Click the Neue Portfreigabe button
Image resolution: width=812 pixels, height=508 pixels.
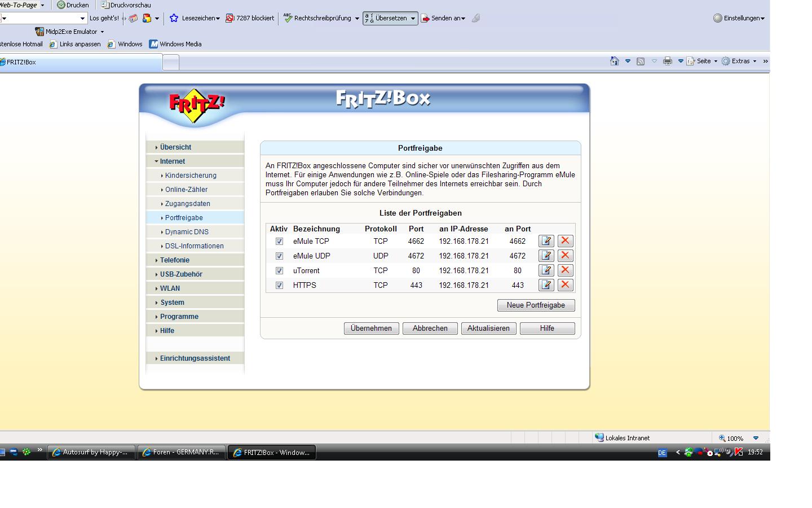click(x=536, y=305)
